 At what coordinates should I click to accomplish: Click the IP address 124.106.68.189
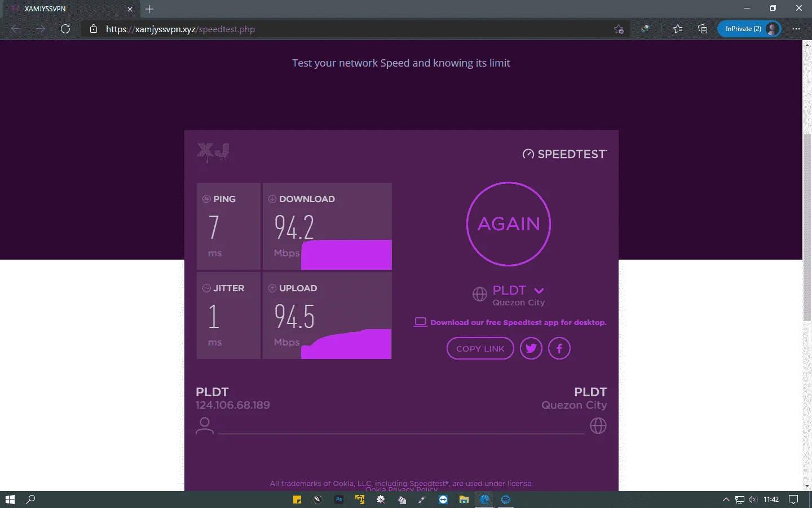(233, 405)
